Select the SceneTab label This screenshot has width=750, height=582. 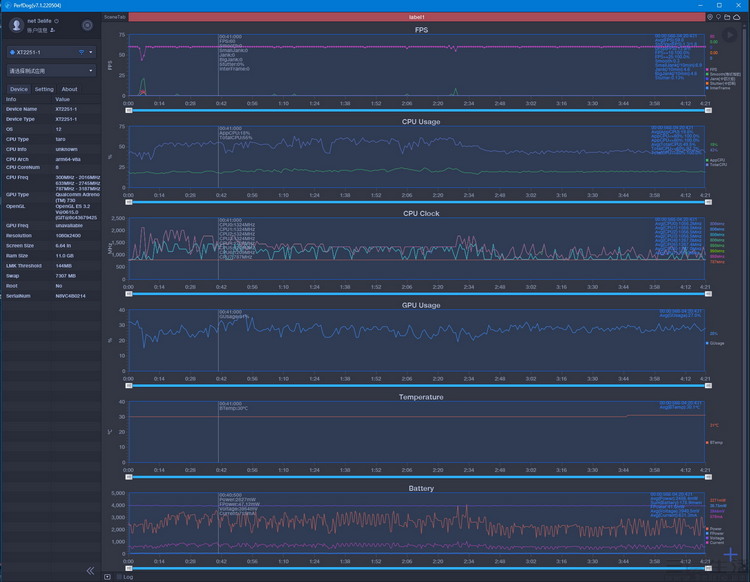(115, 17)
